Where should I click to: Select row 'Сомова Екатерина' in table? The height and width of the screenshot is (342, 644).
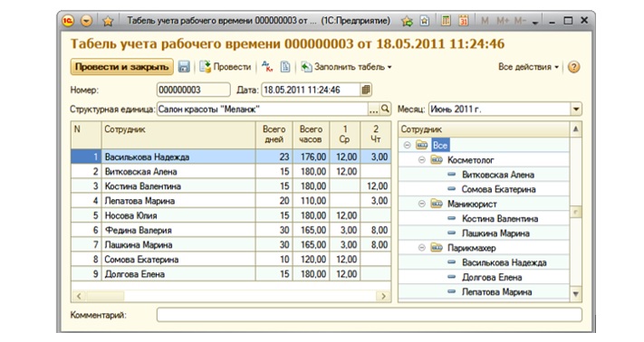231,260
